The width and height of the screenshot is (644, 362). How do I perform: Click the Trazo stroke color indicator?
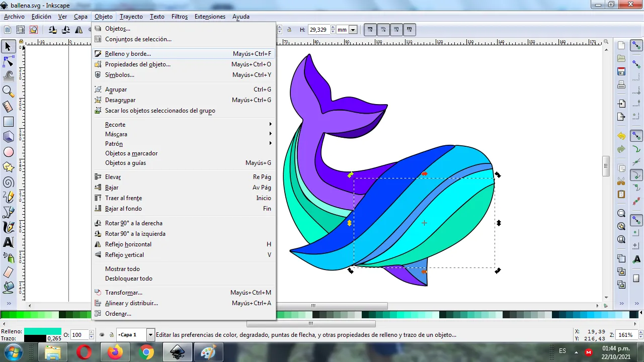click(34, 338)
